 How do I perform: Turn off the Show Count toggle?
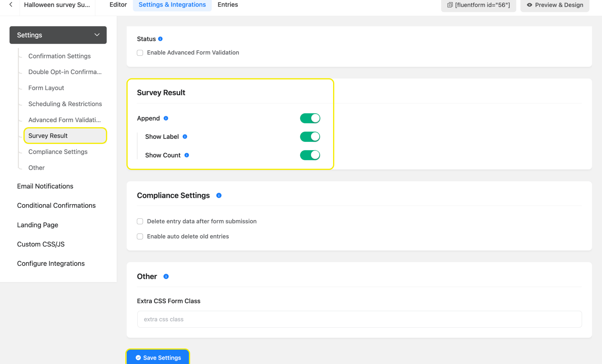click(x=310, y=155)
